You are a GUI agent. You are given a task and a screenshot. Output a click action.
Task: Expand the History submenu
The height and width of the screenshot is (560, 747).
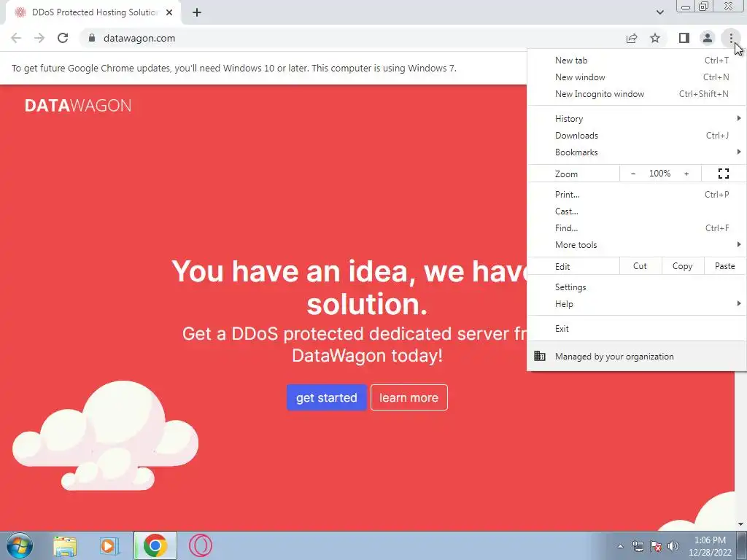(636, 119)
